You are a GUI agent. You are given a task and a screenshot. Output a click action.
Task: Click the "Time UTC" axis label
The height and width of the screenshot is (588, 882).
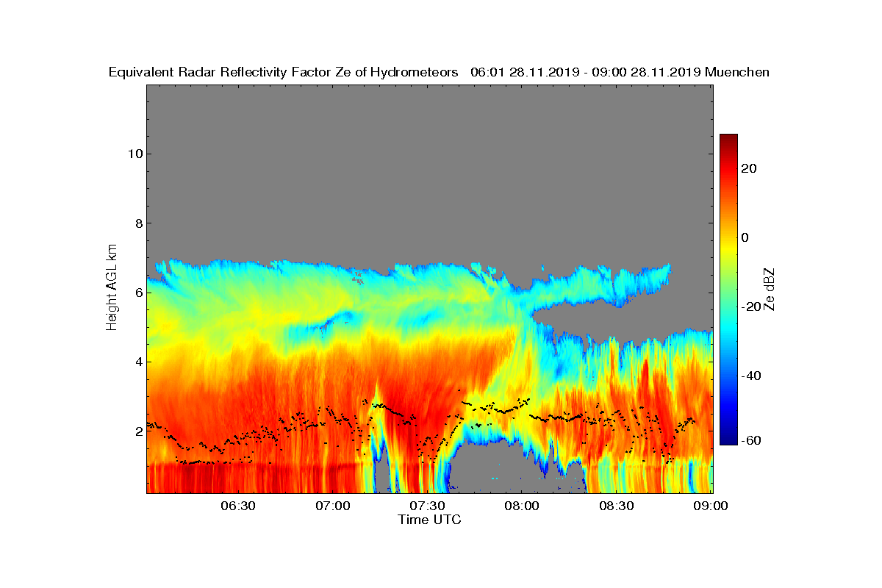[430, 520]
